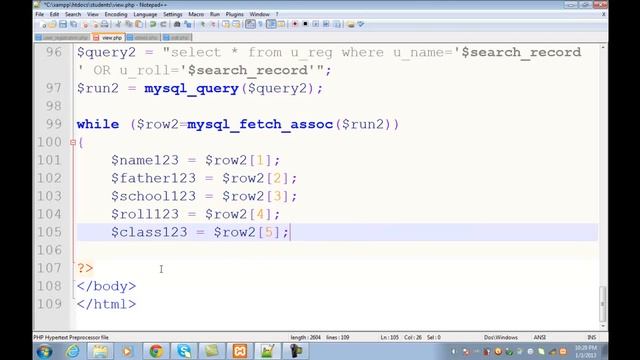This screenshot has height=360, width=640.
Task: Undo the last edit via toolbar
Action: tap(153, 24)
